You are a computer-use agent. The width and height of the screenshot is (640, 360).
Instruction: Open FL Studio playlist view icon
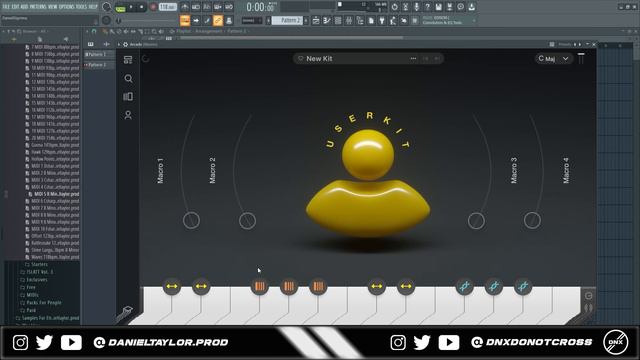click(x=316, y=20)
